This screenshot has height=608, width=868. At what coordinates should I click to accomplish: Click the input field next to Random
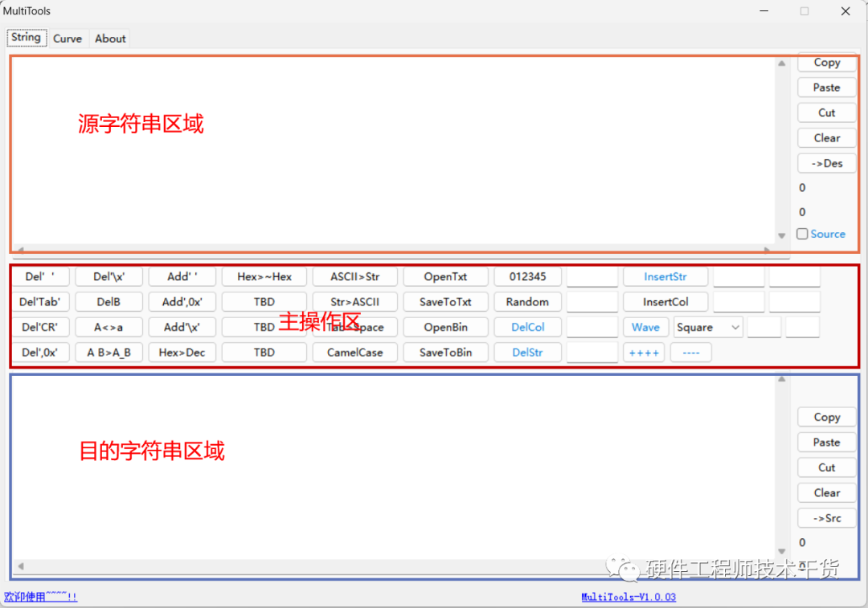pyautogui.click(x=592, y=302)
